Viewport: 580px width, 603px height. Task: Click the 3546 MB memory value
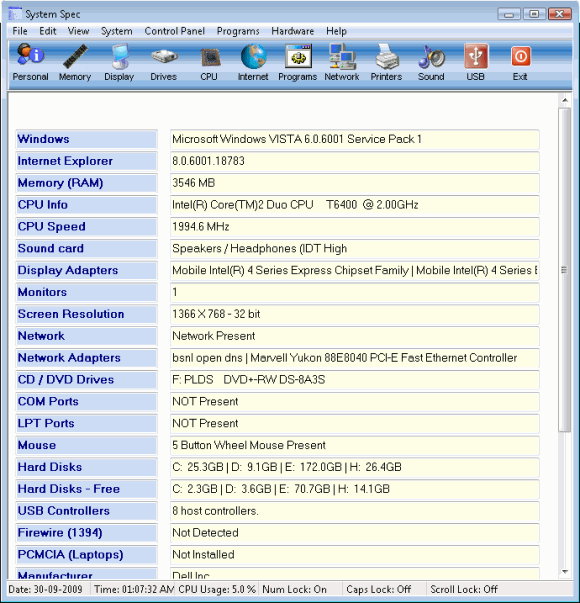355,183
